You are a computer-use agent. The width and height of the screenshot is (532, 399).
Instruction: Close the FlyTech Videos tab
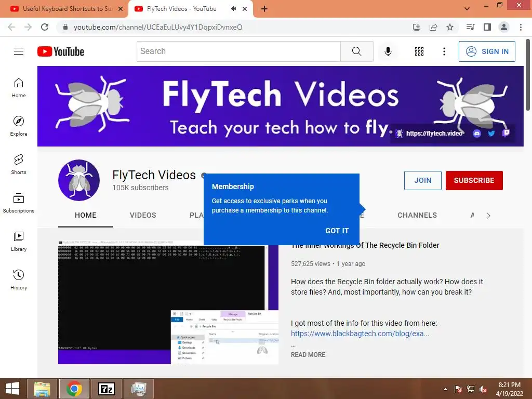pyautogui.click(x=245, y=9)
